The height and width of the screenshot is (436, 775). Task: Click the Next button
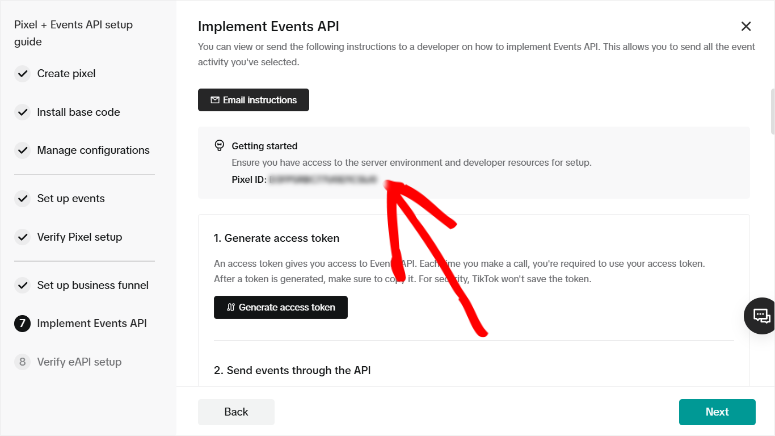coord(717,412)
